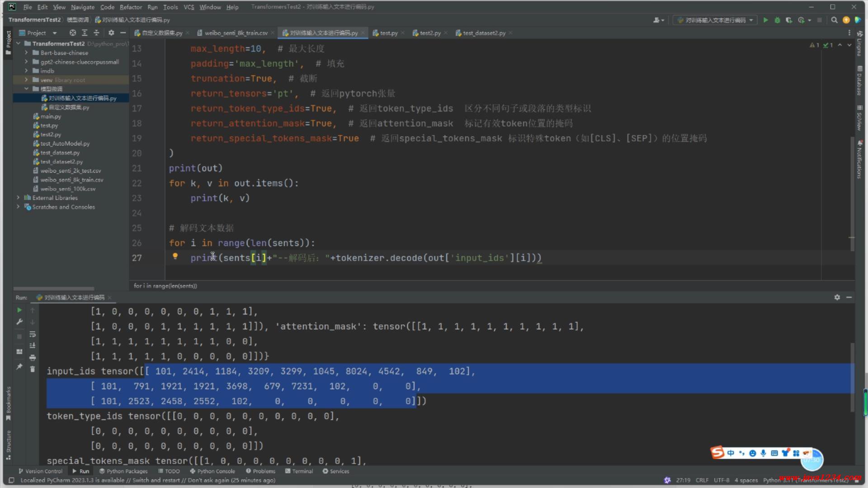
Task: Open Search Everywhere magnifier icon
Action: tap(834, 20)
